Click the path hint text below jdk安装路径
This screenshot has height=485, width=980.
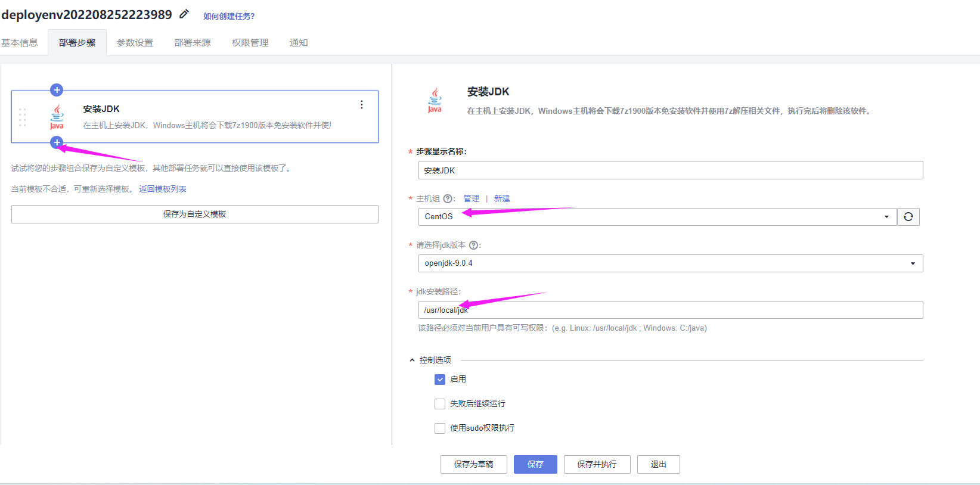(562, 328)
